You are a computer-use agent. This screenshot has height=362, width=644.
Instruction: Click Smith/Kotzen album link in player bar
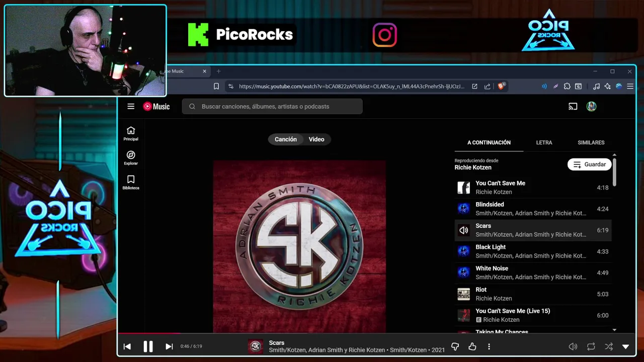[x=408, y=350]
